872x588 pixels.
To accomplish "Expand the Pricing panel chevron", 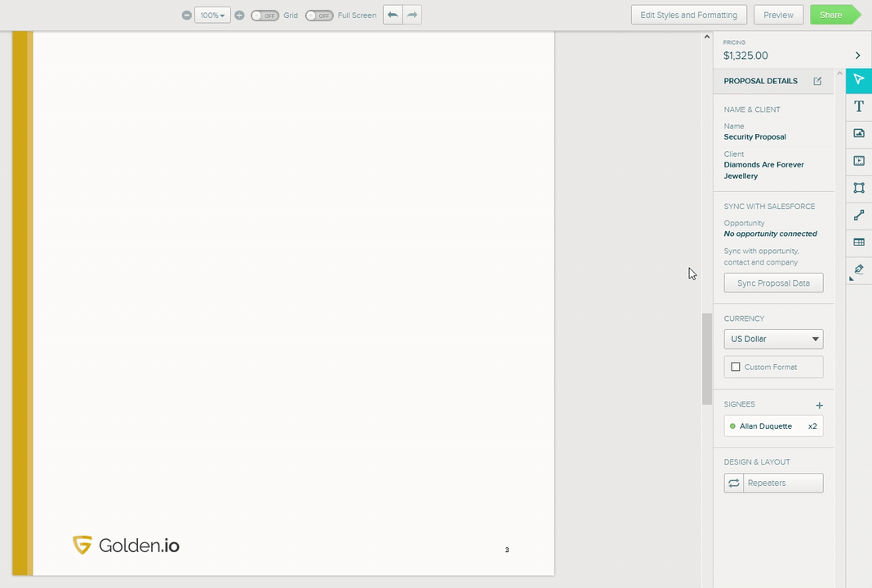I will click(857, 55).
